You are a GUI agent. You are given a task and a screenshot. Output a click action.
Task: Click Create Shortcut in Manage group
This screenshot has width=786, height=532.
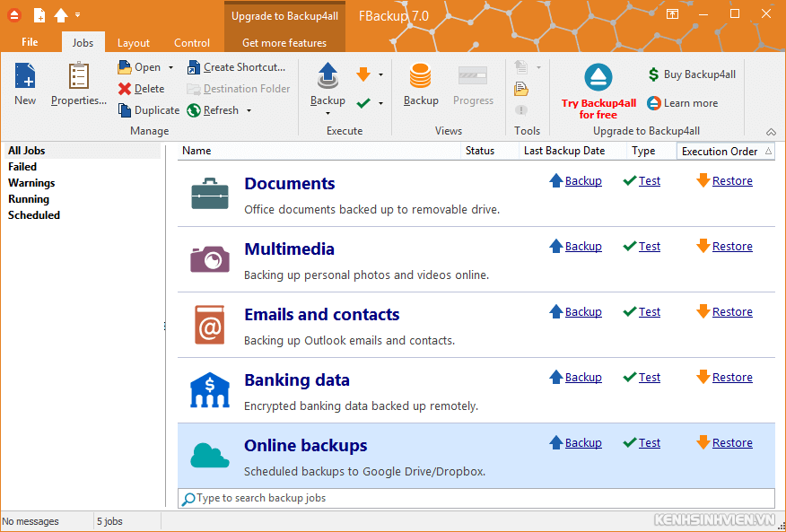[236, 67]
